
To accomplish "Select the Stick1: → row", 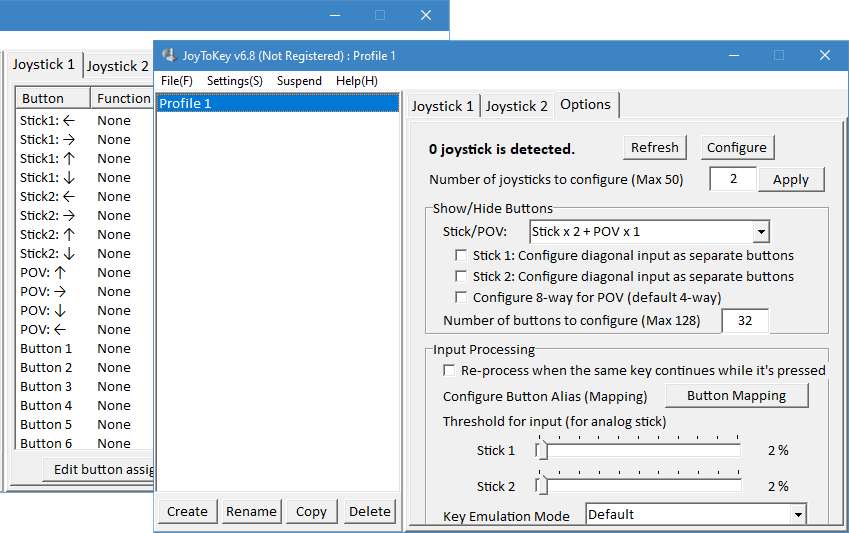I will click(x=85, y=139).
